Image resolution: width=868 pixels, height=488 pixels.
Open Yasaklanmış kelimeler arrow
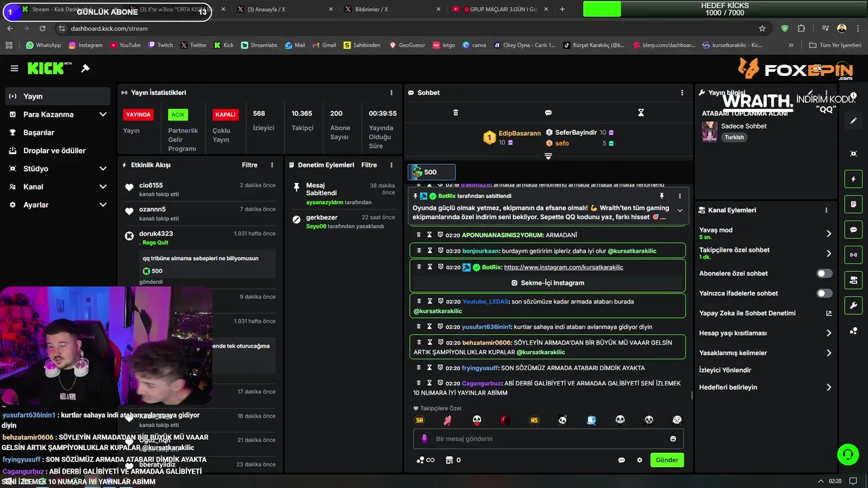point(829,353)
